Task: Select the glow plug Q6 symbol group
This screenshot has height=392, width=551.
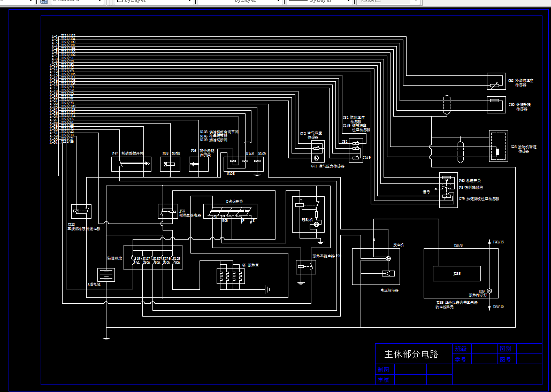Action: click(232, 275)
